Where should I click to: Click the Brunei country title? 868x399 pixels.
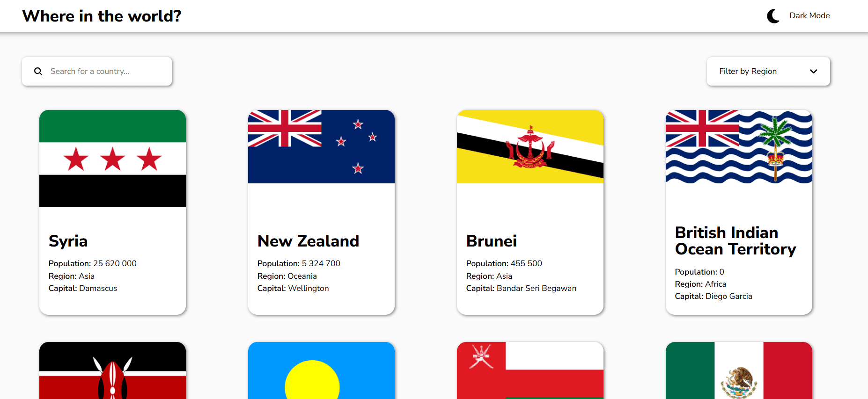click(x=492, y=241)
